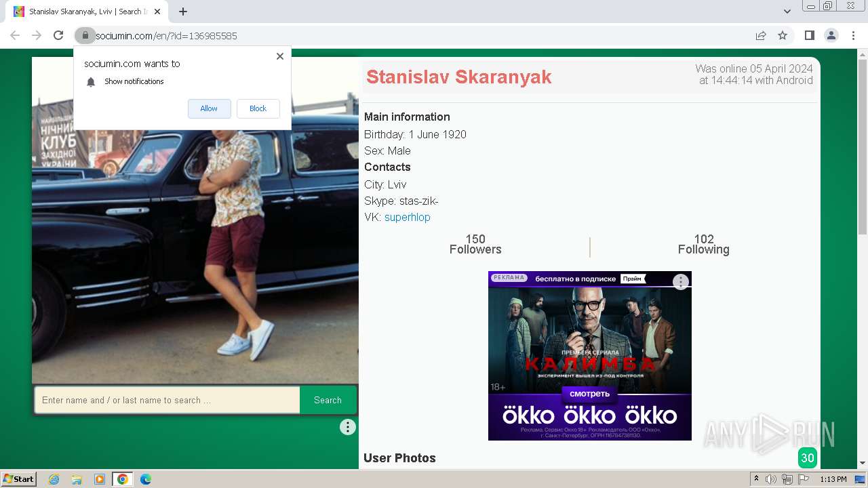Open File Explorer from taskbar
Image resolution: width=868 pixels, height=488 pixels.
pyautogui.click(x=77, y=479)
